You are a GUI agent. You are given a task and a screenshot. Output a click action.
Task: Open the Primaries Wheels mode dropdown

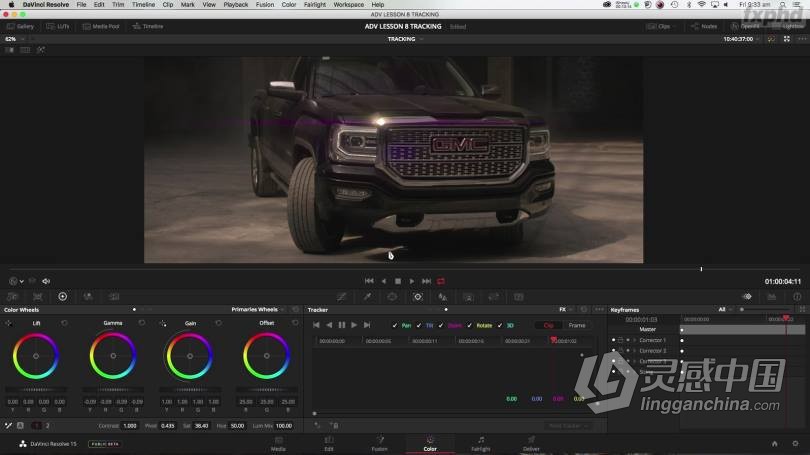pyautogui.click(x=257, y=310)
